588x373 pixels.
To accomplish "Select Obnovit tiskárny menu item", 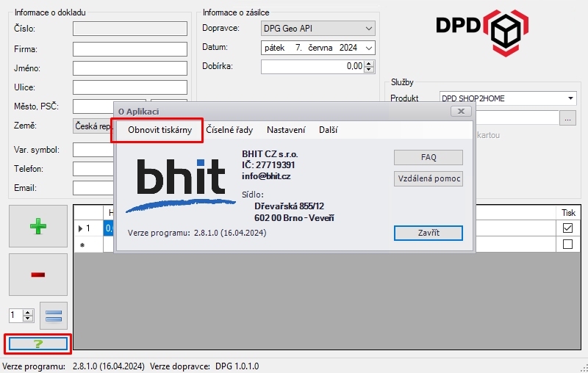I will (159, 130).
